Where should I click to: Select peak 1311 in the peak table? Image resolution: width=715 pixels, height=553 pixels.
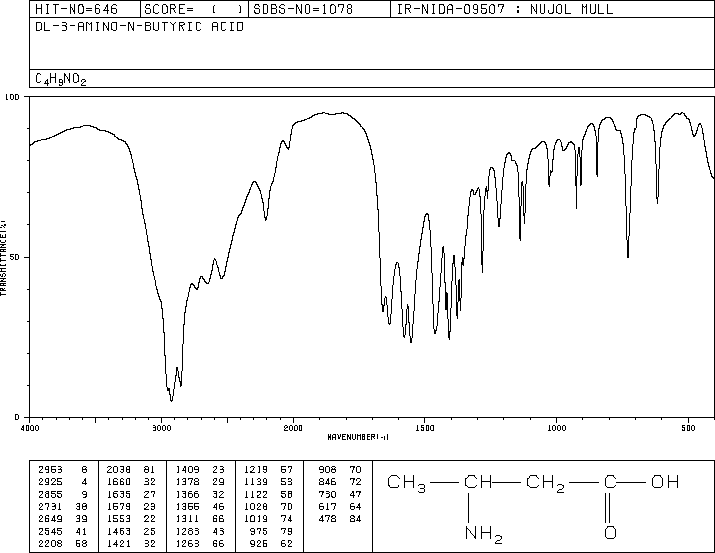(x=187, y=519)
